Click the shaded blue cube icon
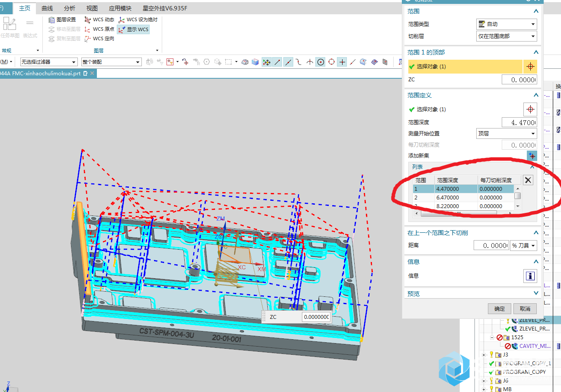This screenshot has height=392, width=561. (255, 62)
